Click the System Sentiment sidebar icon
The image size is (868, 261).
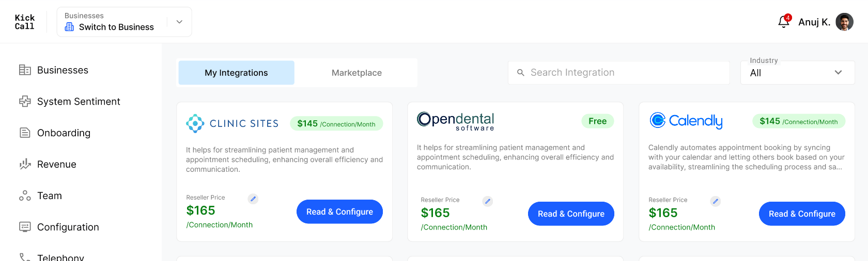[x=25, y=102]
